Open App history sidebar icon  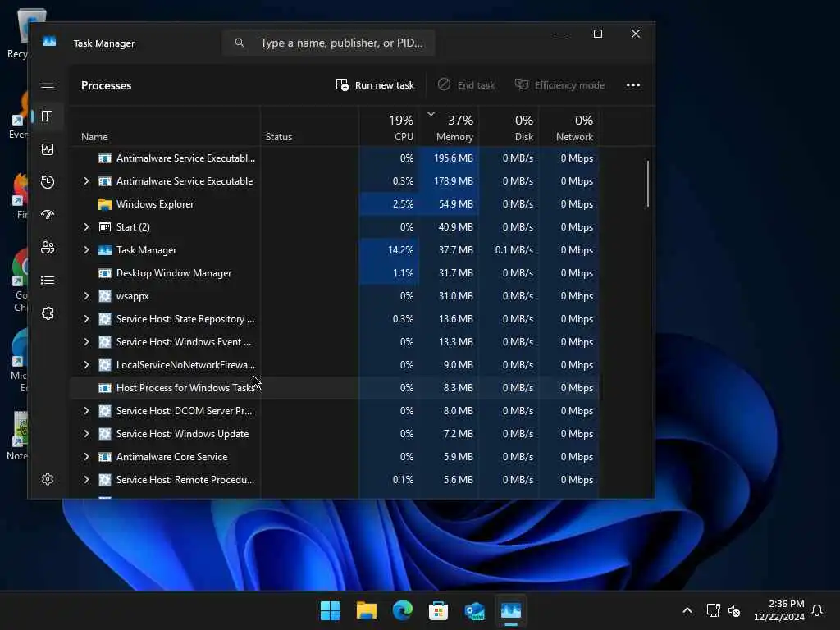[48, 182]
